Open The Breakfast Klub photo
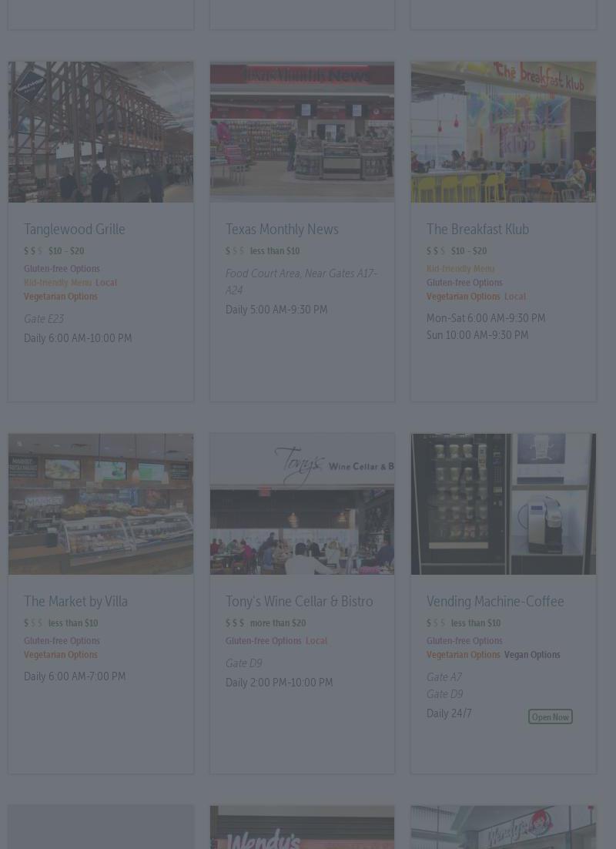Image resolution: width=616 pixels, height=849 pixels. pos(503,133)
